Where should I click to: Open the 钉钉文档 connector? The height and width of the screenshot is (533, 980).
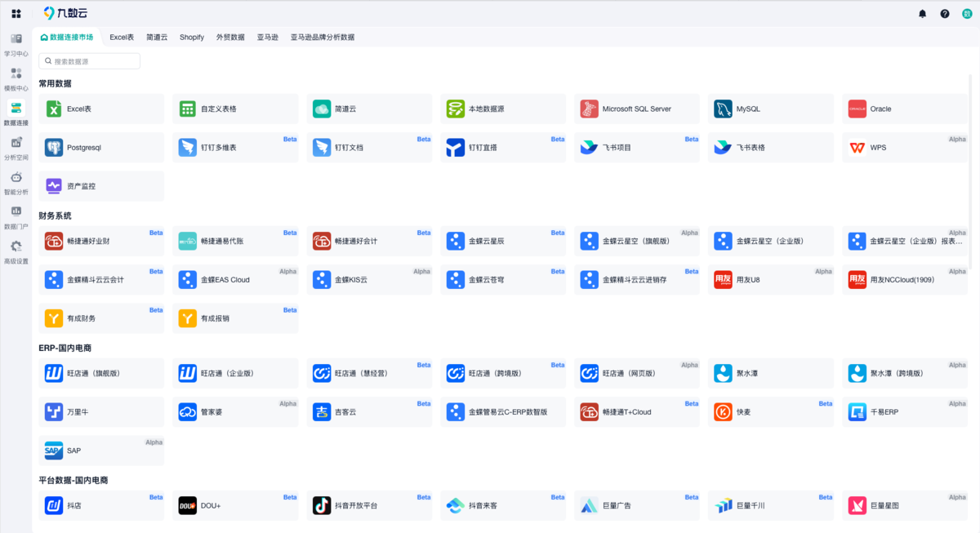coord(369,148)
